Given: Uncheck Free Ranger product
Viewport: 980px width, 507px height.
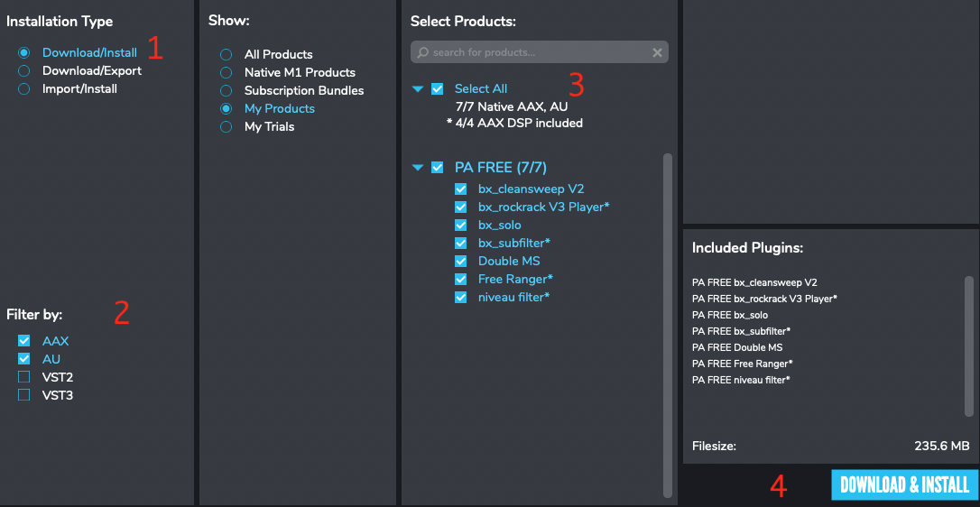Looking at the screenshot, I should tap(461, 279).
